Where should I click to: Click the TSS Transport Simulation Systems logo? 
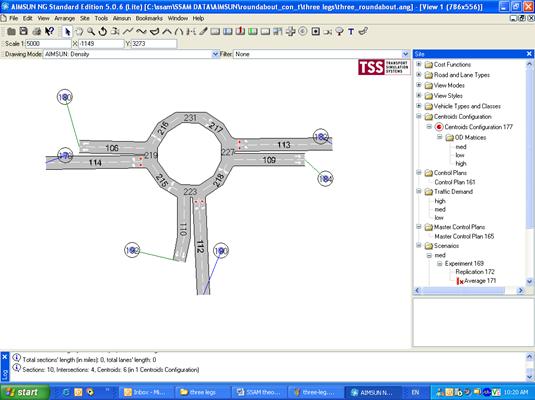(x=384, y=67)
